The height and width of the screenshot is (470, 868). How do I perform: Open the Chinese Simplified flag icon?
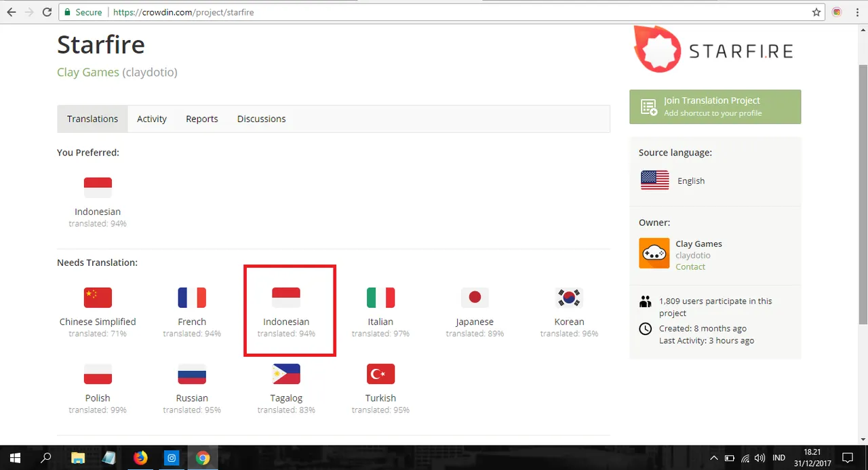pyautogui.click(x=98, y=298)
